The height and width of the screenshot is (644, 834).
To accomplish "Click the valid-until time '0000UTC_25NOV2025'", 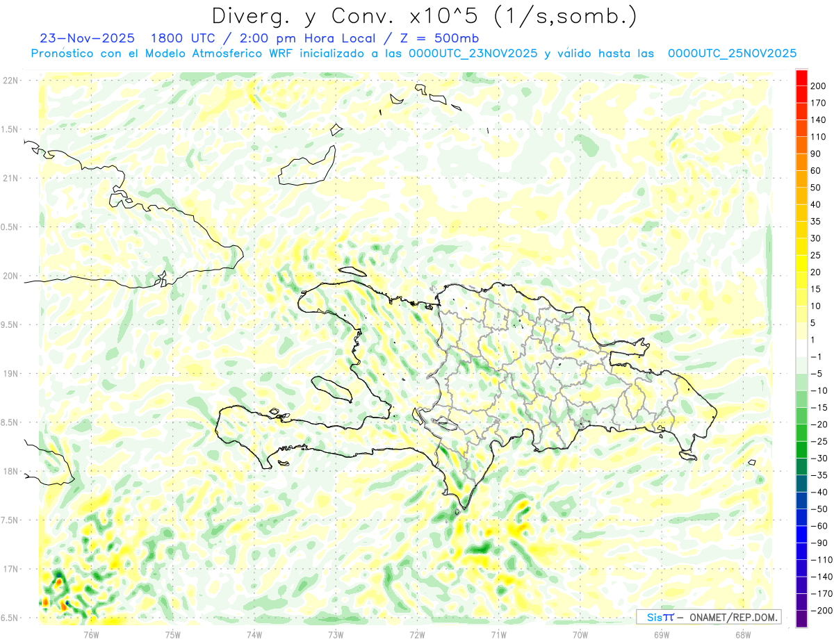I will (732, 53).
